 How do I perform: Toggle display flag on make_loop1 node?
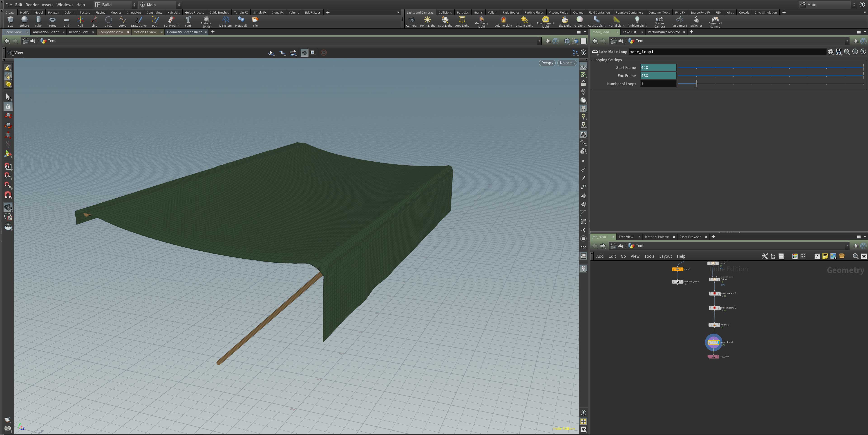pos(718,342)
